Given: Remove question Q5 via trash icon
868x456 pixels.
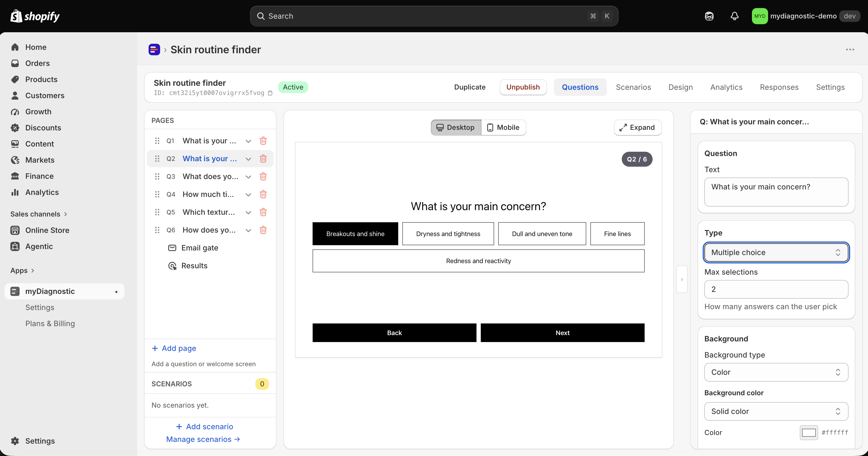Looking at the screenshot, I should (263, 212).
